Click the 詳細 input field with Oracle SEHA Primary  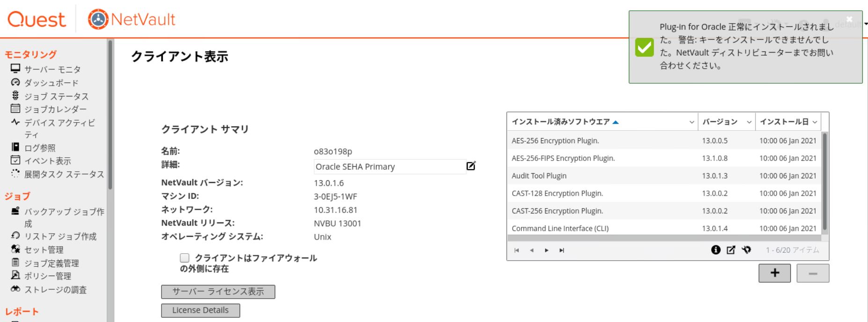pos(390,167)
